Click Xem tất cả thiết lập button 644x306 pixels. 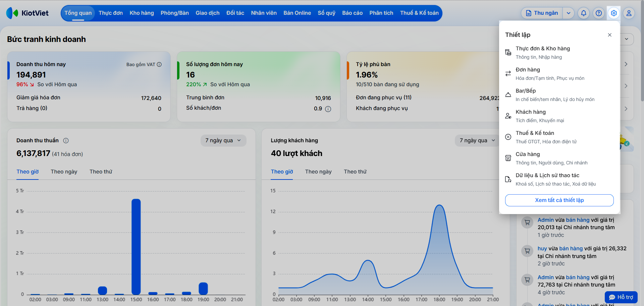(559, 200)
